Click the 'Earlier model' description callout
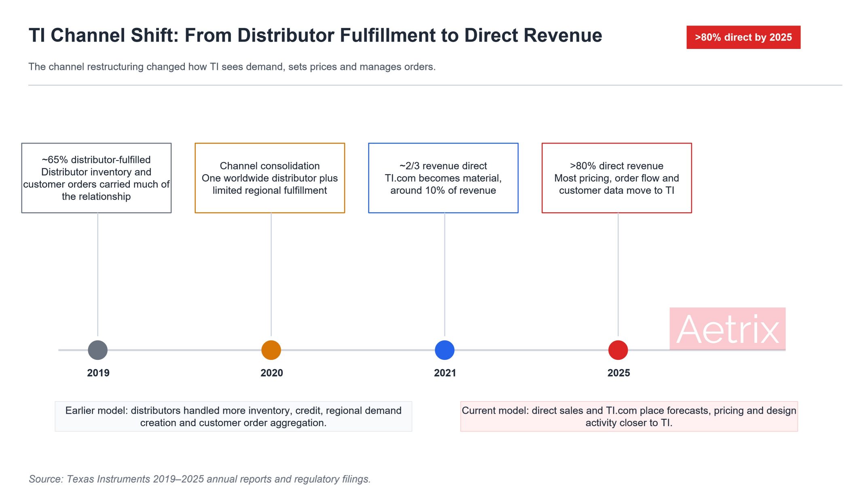This screenshot has height=503, width=868. tap(233, 416)
